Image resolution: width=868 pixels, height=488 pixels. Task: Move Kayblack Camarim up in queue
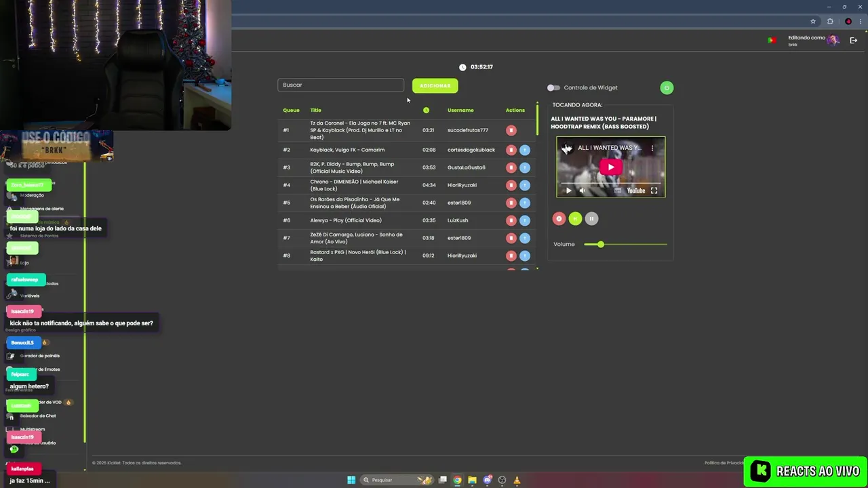pyautogui.click(x=525, y=150)
